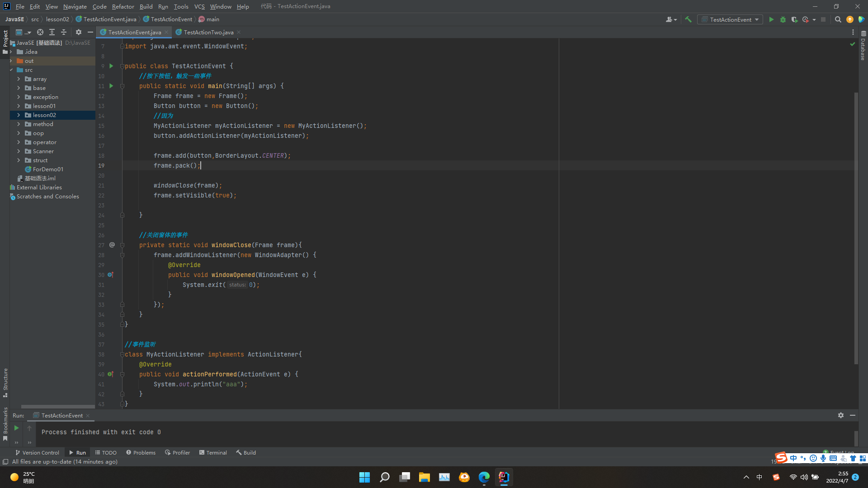Image resolution: width=868 pixels, height=488 pixels.
Task: Open Search Everywhere magnifier icon
Action: pyautogui.click(x=838, y=19)
